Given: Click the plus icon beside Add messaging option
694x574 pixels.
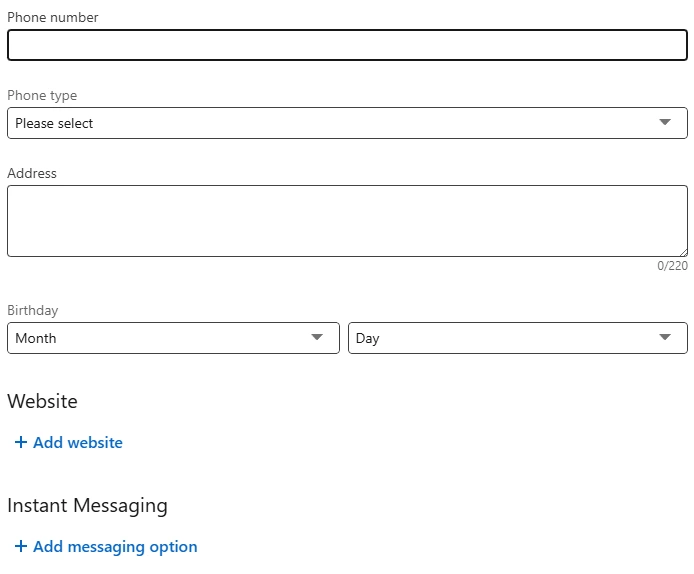Looking at the screenshot, I should (x=20, y=547).
